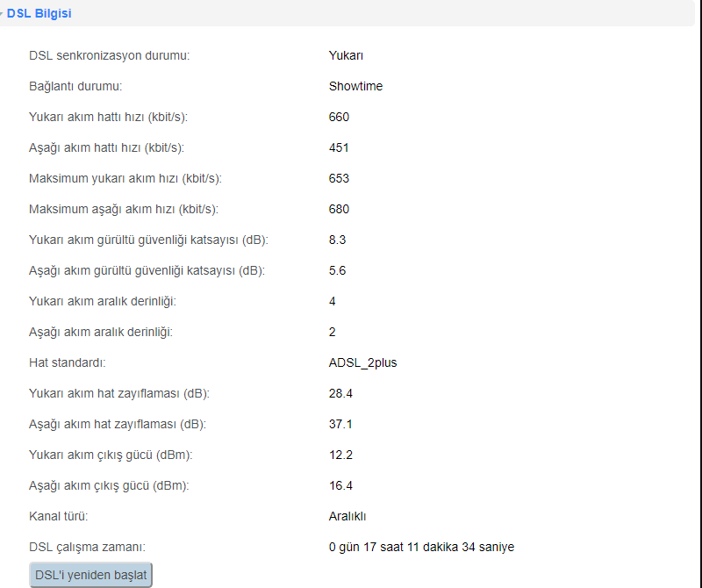Click the upstream line rate value 660
Viewport: 702px width, 588px height.
pyautogui.click(x=339, y=117)
